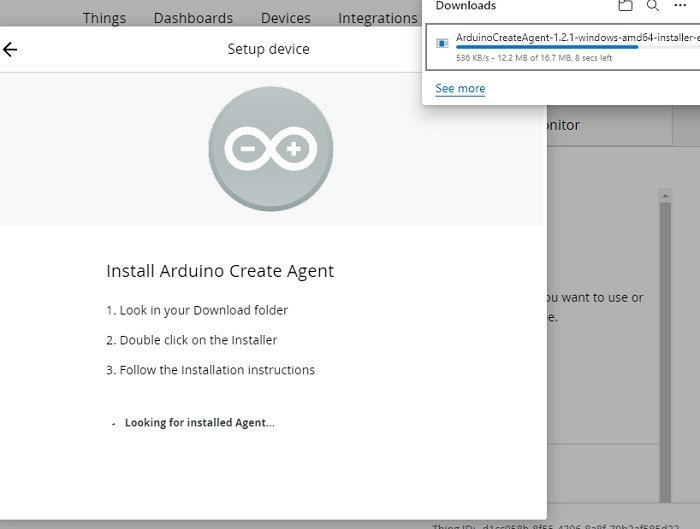
Task: Select the ArduinoCreateAgent installer download entry
Action: (563, 47)
